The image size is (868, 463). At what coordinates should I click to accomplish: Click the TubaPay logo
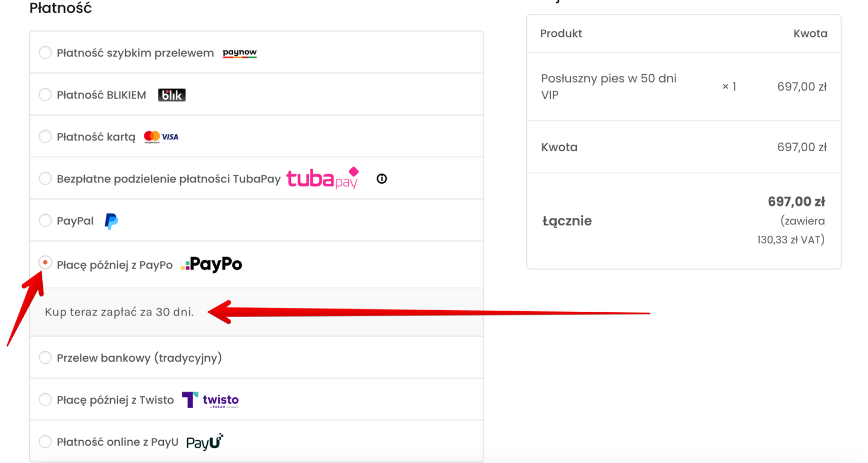[x=323, y=178]
